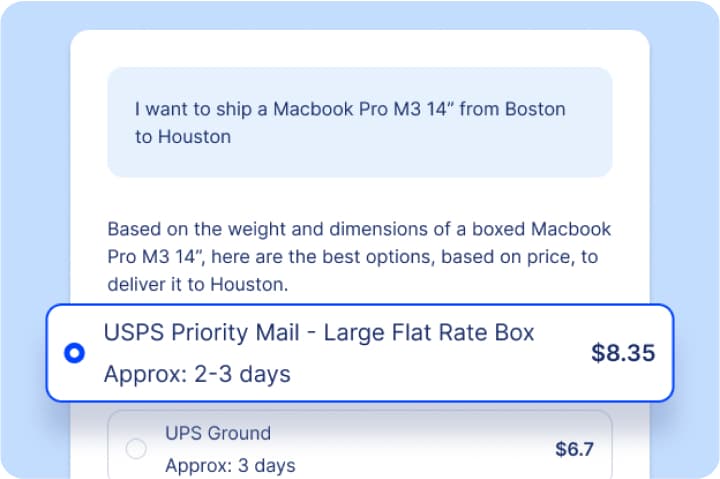
Task: Select the USPS Priority Mail radio button
Action: pyautogui.click(x=74, y=353)
